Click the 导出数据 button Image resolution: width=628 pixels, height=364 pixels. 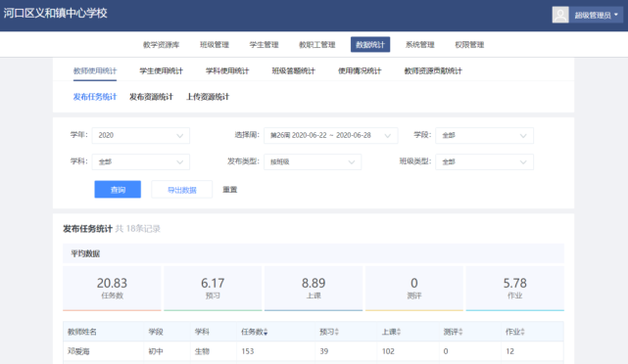click(x=182, y=189)
